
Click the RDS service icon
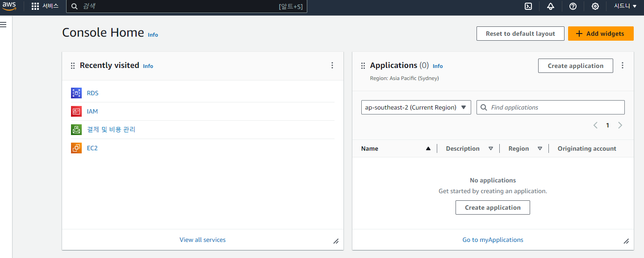pyautogui.click(x=76, y=93)
